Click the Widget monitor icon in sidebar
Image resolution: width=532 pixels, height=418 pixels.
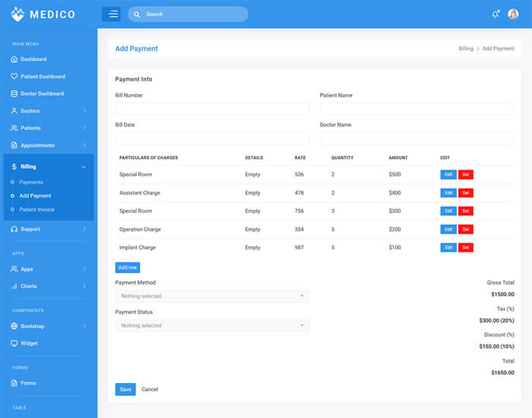click(x=14, y=343)
